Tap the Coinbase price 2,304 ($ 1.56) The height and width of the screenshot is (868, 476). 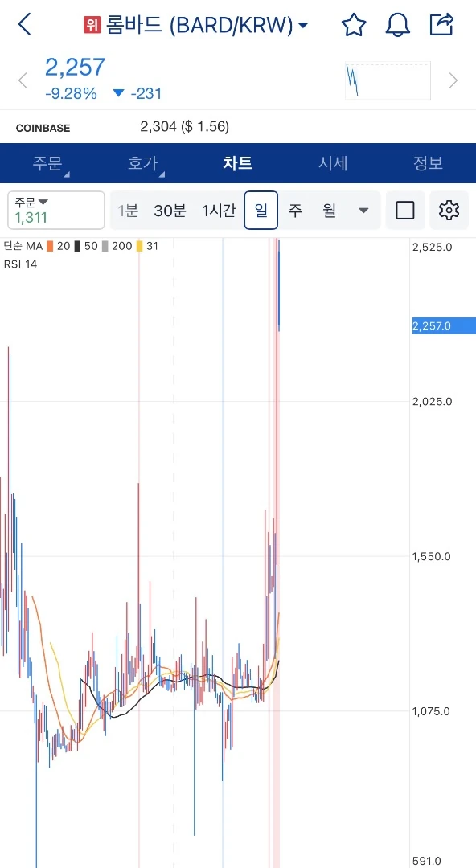click(x=184, y=127)
